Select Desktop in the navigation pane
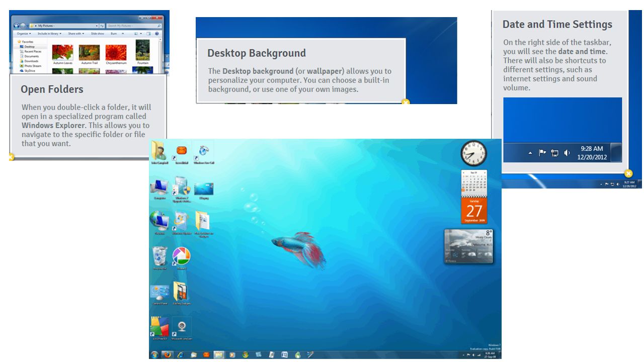Viewport: 644px width, 362px height. click(x=29, y=47)
